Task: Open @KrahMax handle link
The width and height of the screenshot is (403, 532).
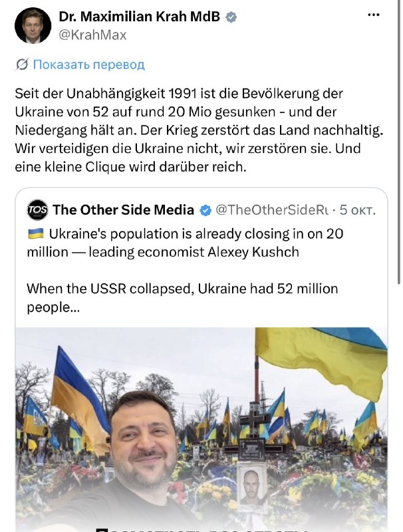Action: pos(92,35)
